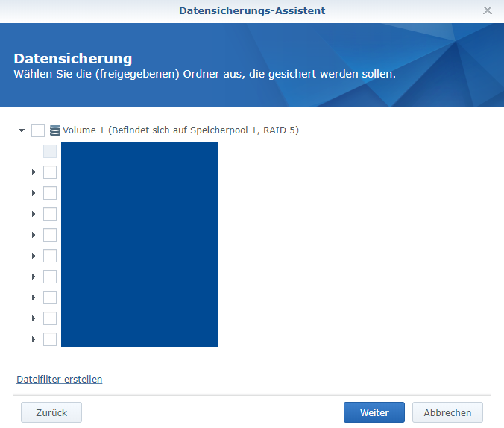Expand the third folder row under Volume 1
The height and width of the screenshot is (428, 504).
34,193
